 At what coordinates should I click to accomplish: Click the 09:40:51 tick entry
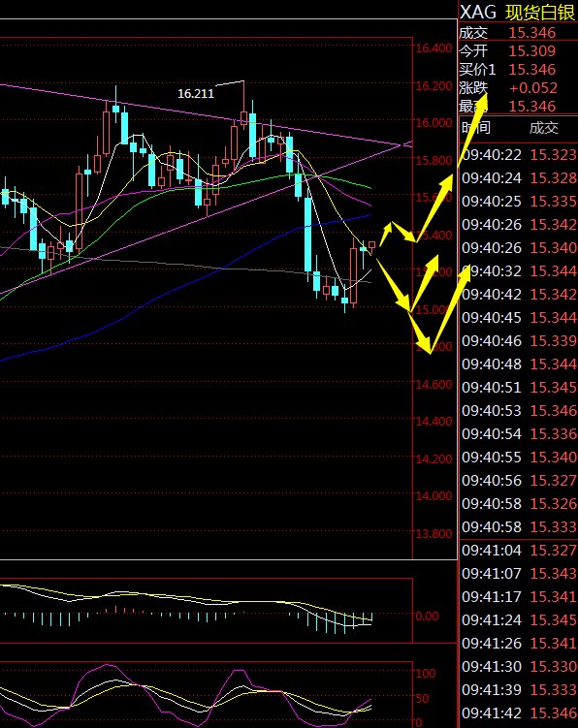(519, 387)
